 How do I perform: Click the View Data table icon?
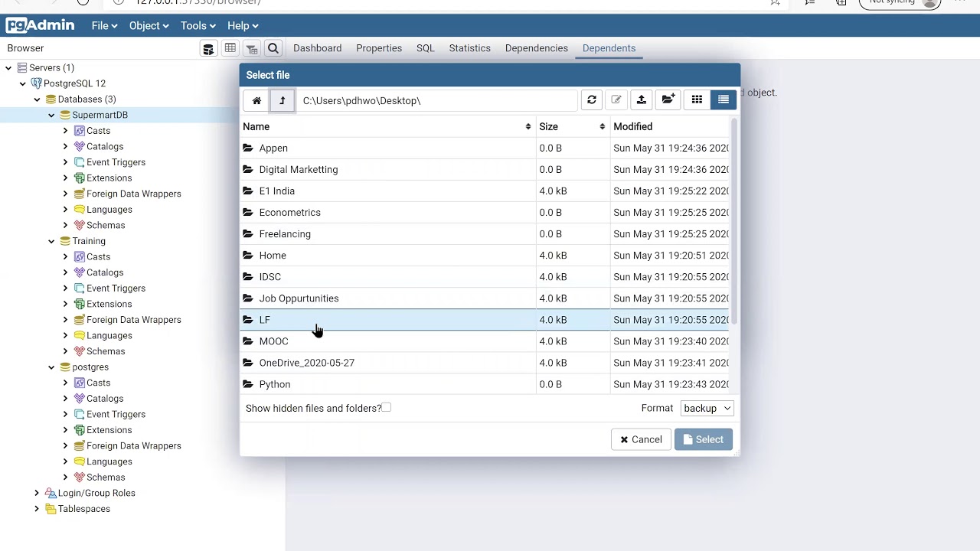tap(230, 48)
